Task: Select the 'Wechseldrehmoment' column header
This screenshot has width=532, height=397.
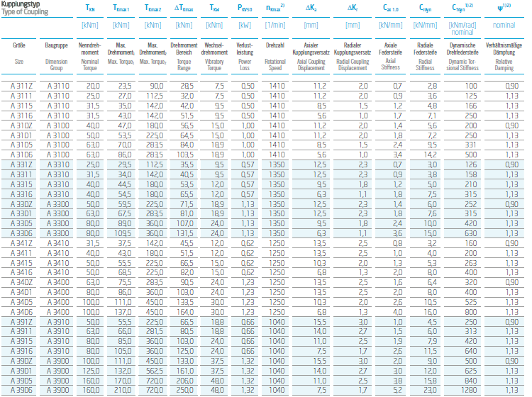Action: point(214,49)
